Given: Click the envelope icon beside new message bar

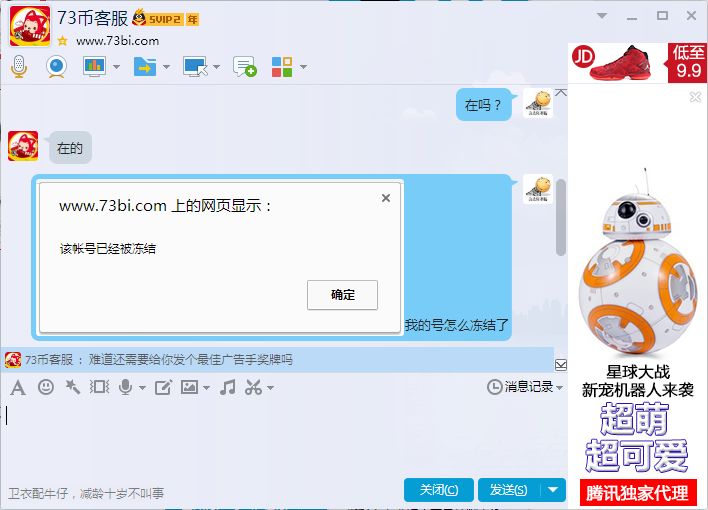Looking at the screenshot, I should click(561, 365).
